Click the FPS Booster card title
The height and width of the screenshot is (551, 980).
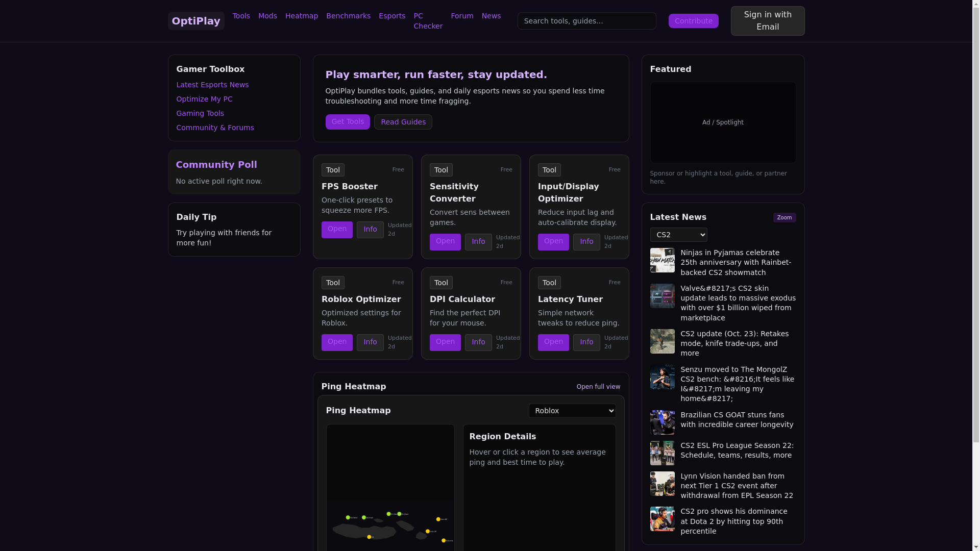350,187
